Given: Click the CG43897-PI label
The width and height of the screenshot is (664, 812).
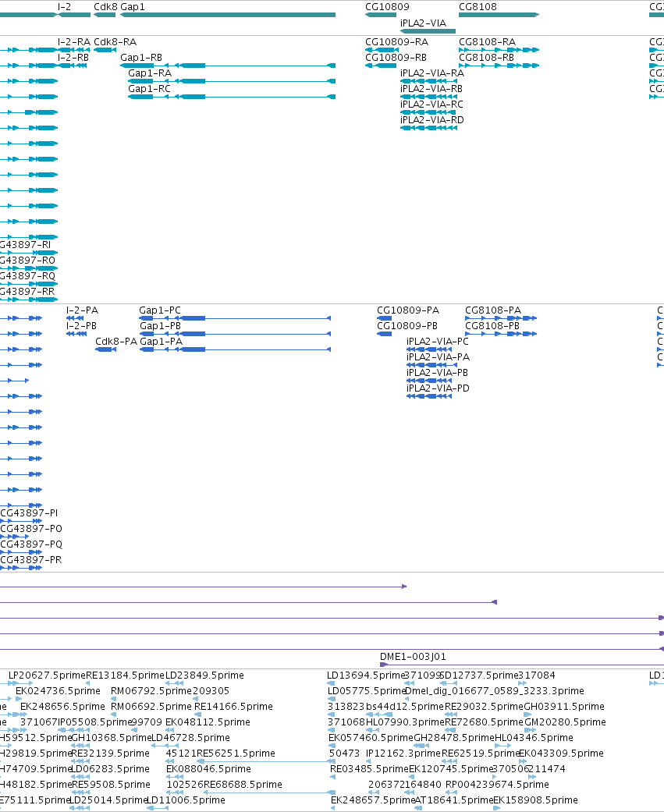Looking at the screenshot, I should pos(29,513).
